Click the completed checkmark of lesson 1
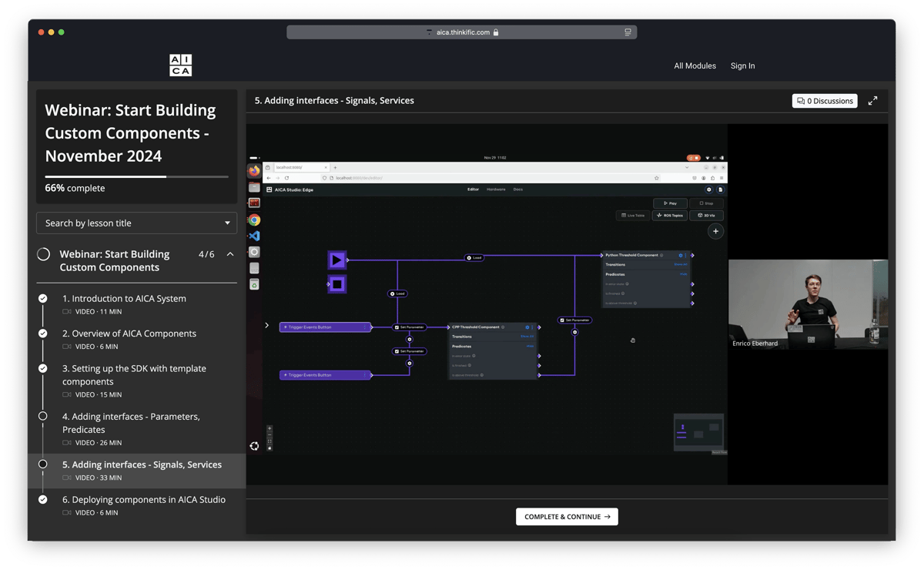This screenshot has width=924, height=570. click(x=43, y=298)
